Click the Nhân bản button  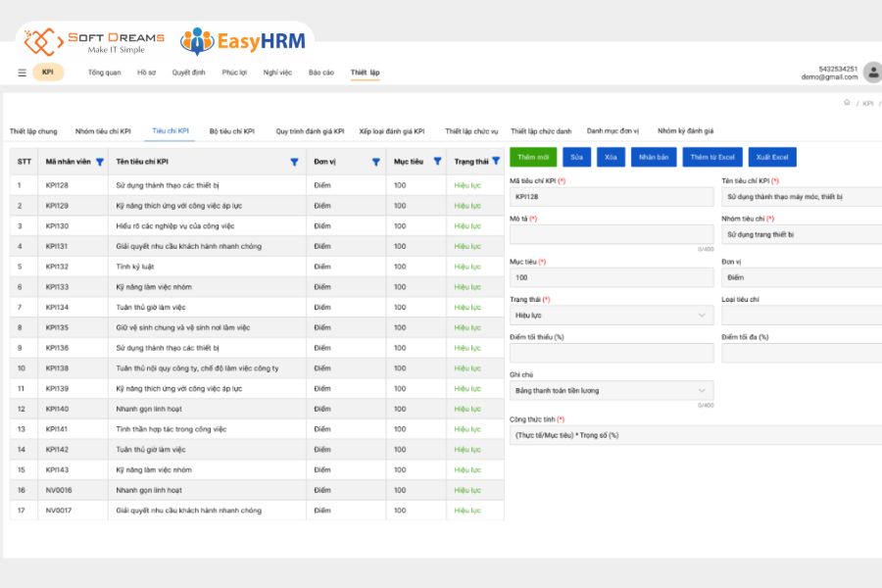(653, 157)
